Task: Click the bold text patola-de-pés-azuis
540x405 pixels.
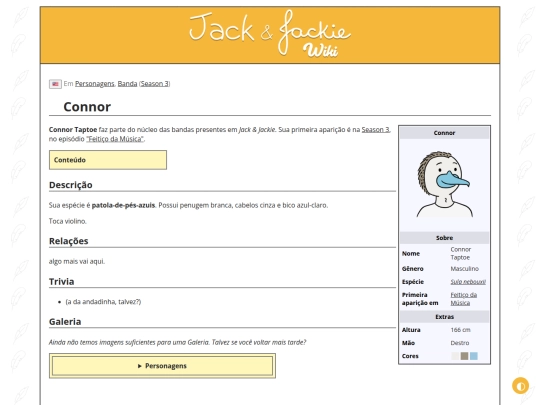Action: point(123,205)
